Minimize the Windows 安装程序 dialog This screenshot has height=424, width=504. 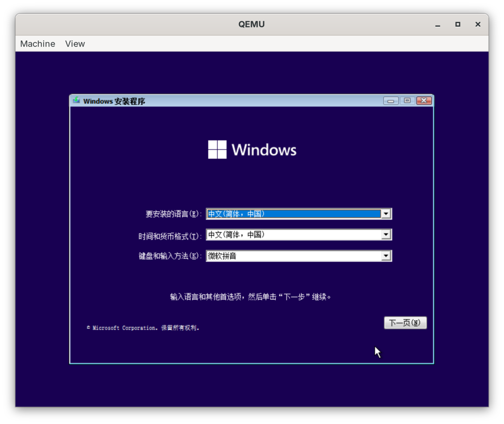point(391,101)
